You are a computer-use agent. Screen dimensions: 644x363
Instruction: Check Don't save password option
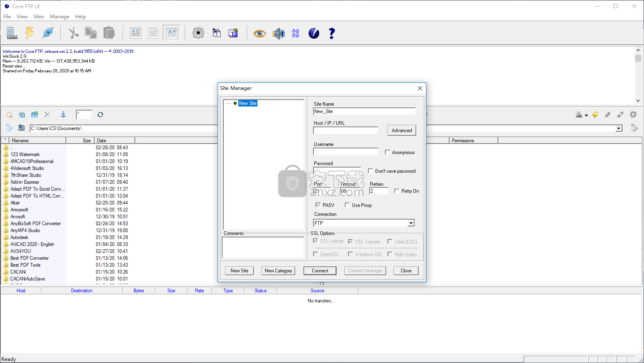370,171
